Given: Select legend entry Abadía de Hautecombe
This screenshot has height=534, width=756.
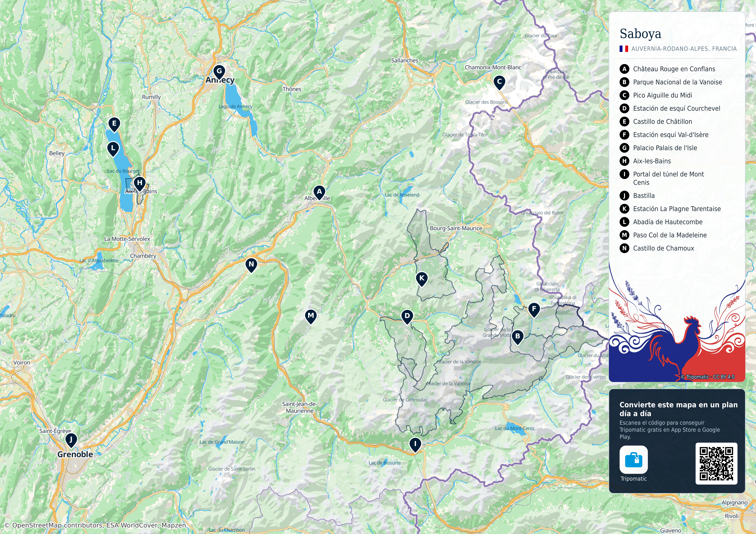Looking at the screenshot, I should click(661, 222).
